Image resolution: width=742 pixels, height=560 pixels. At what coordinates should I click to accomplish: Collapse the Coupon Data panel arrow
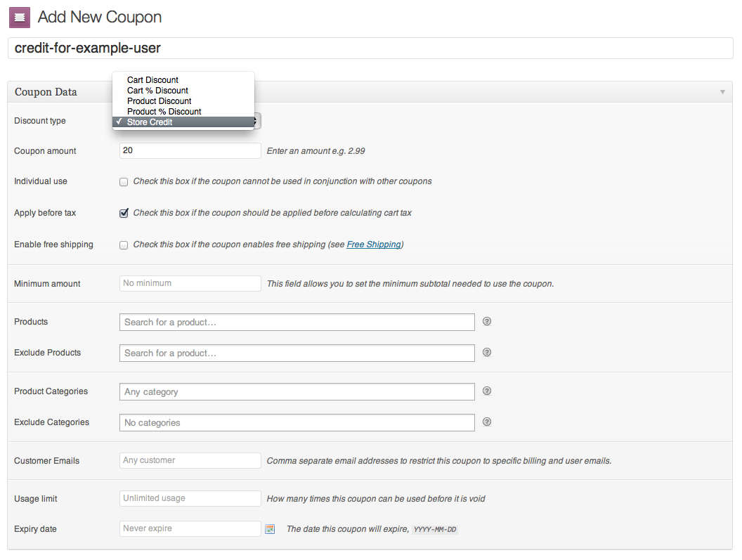(x=722, y=92)
